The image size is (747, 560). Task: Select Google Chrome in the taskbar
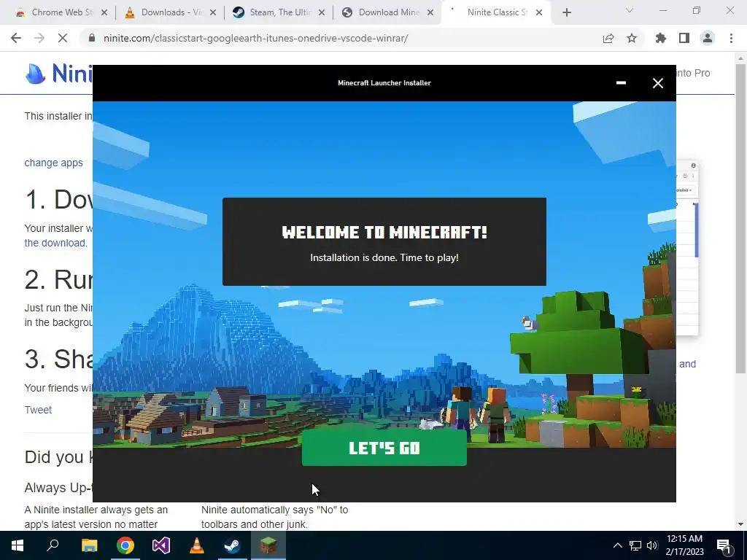point(125,545)
